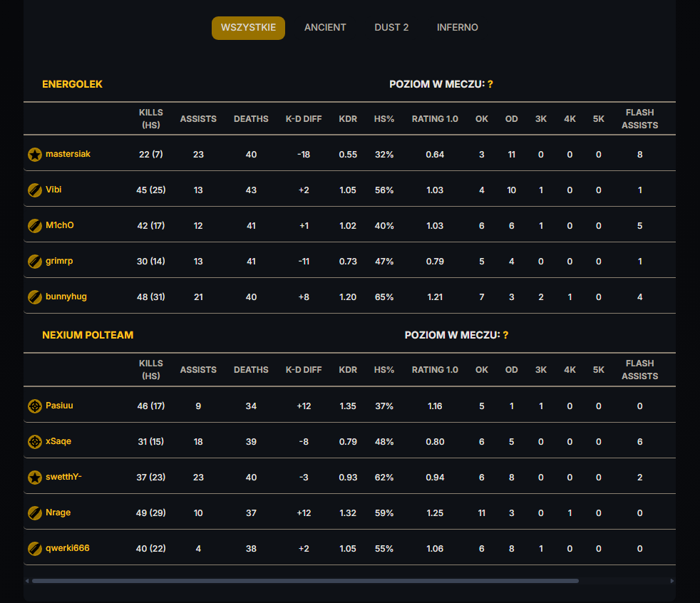Click mastersiak's K-D diff value -18
The width and height of the screenshot is (700, 603).
pos(304,155)
